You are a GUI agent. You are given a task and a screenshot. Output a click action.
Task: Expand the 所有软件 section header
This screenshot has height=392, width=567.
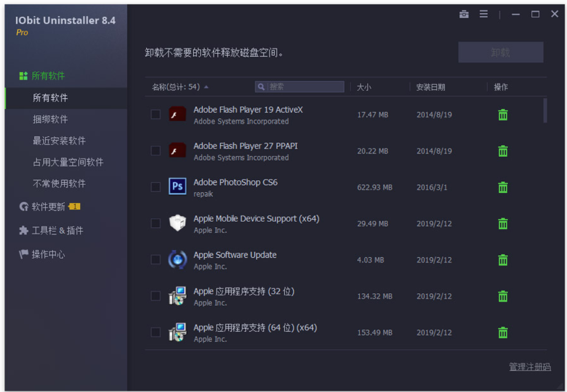42,76
